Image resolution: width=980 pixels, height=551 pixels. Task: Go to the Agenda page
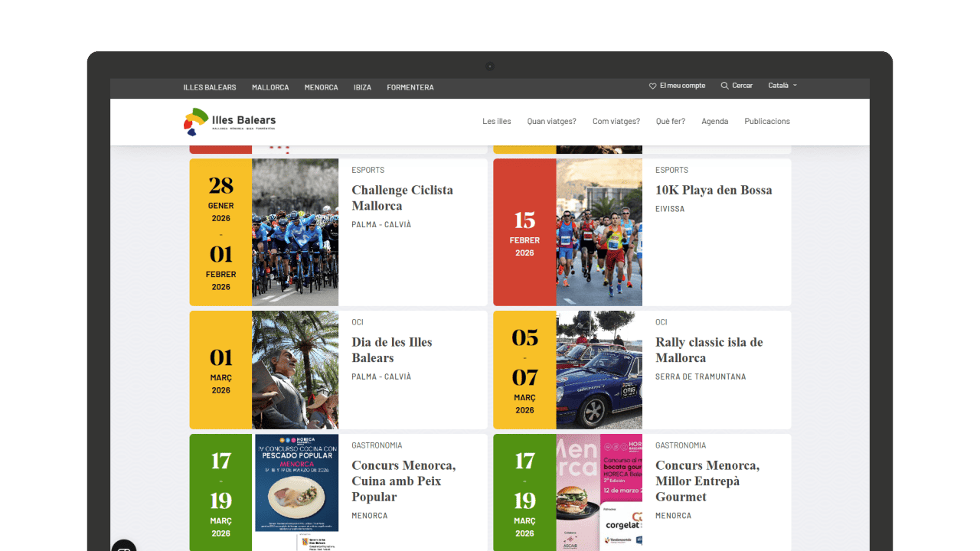tap(714, 122)
